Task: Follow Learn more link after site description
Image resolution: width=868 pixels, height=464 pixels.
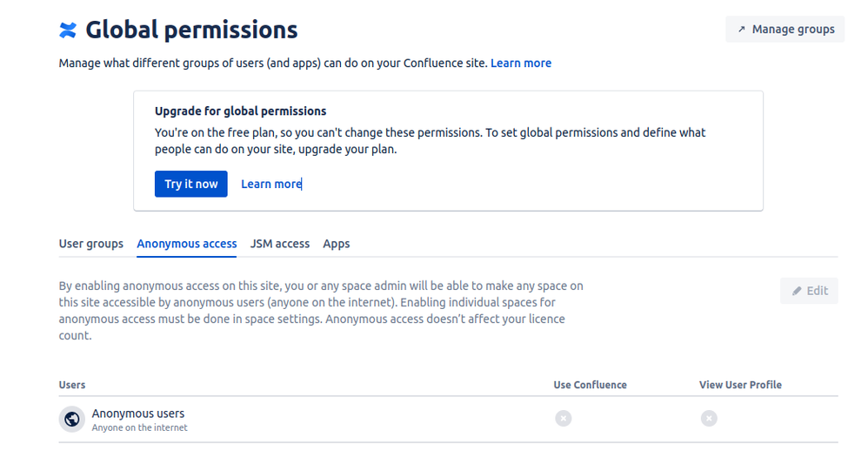Action: pos(521,64)
